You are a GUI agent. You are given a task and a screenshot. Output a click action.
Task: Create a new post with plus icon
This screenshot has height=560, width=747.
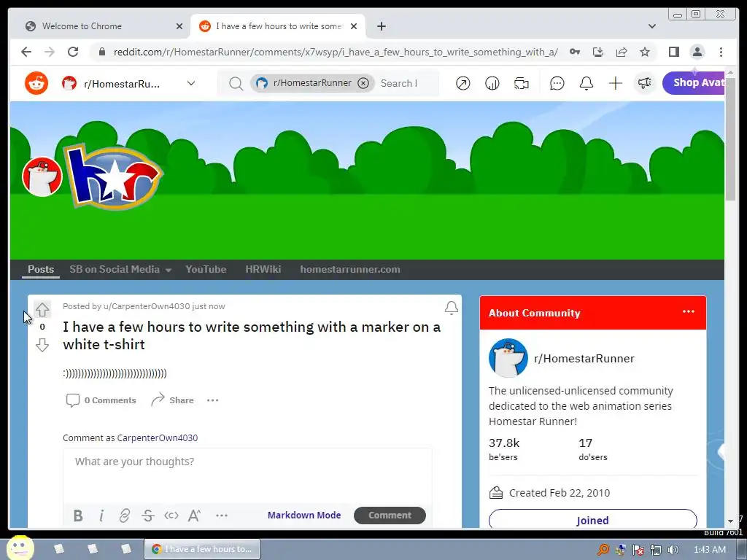point(615,83)
